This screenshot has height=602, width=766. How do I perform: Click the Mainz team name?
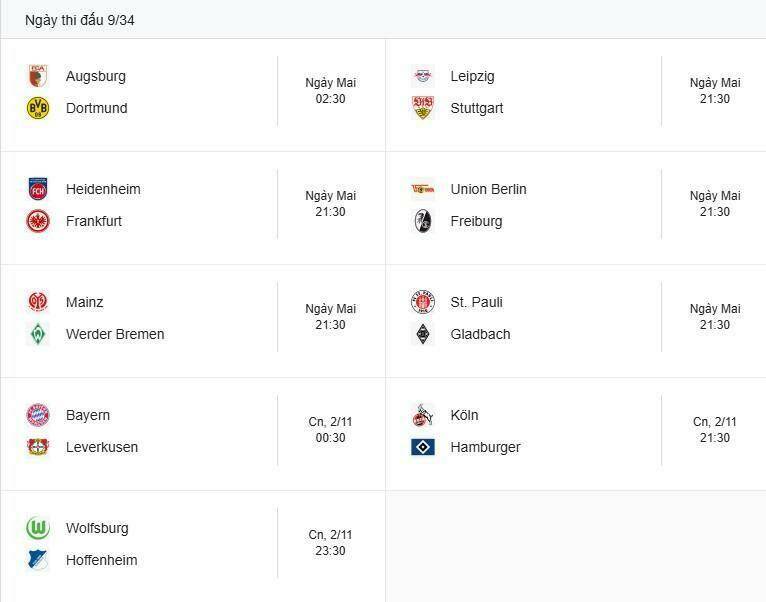click(85, 302)
